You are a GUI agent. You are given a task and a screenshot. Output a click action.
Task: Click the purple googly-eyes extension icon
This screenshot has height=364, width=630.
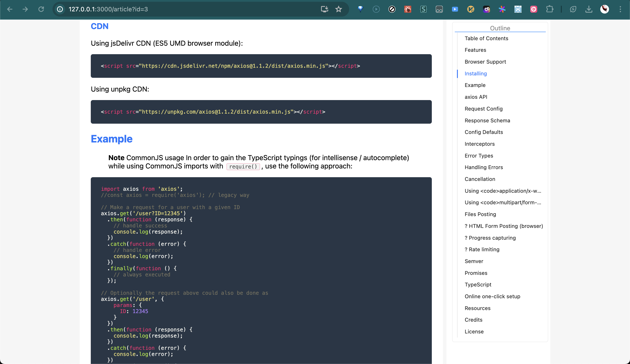(486, 9)
